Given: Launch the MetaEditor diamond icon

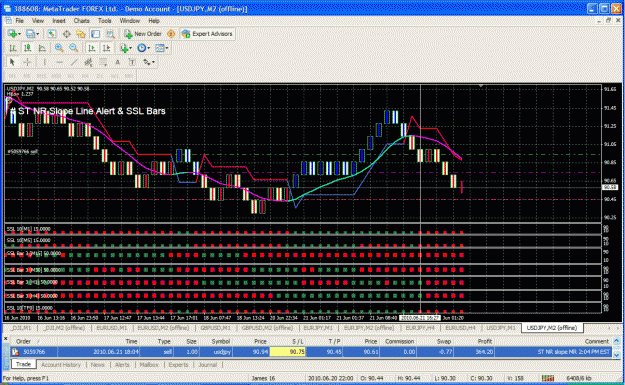Looking at the screenshot, I should 171,34.
